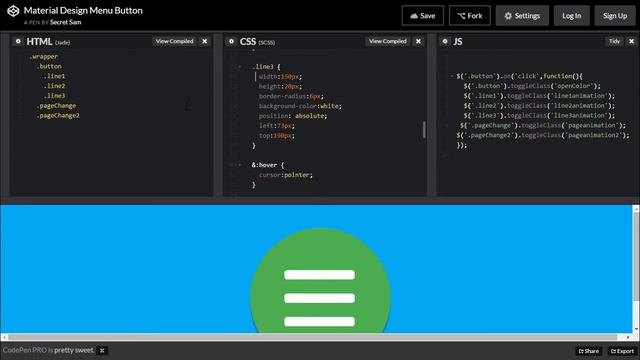This screenshot has height=360, width=640.
Task: Click preview scrollbar right arrow
Action: click(x=628, y=337)
